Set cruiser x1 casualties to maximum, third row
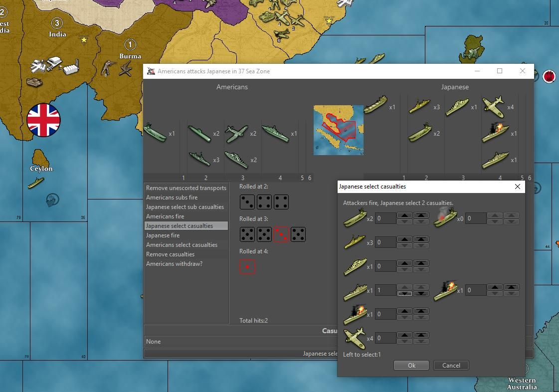559x392 pixels. point(421,263)
